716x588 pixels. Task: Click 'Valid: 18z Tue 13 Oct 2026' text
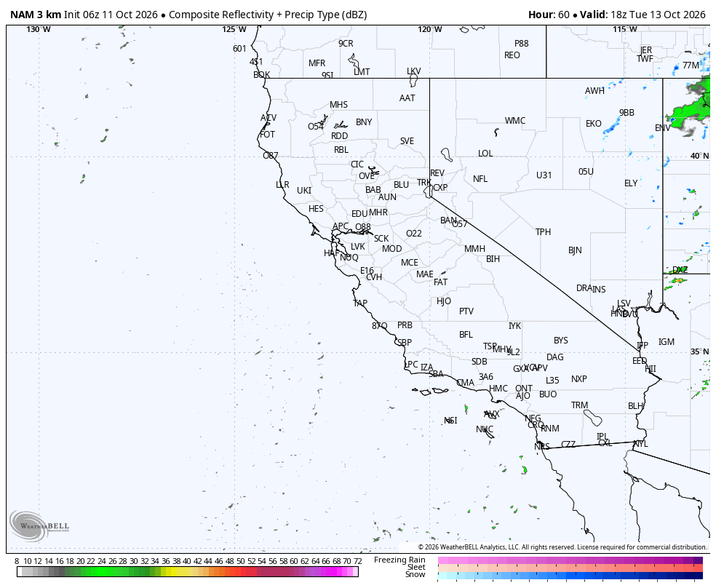(643, 15)
